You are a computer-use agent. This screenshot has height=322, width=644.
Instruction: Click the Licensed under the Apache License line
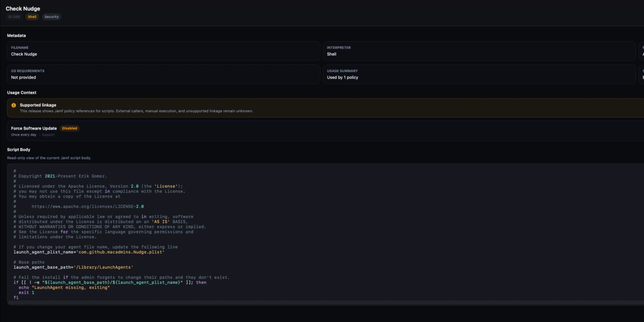pyautogui.click(x=98, y=186)
